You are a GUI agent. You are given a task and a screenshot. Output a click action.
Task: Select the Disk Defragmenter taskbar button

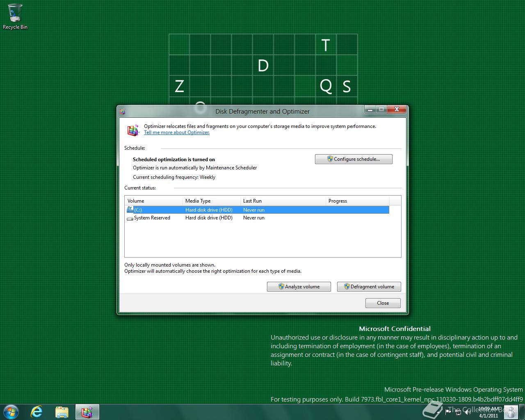[x=87, y=412]
